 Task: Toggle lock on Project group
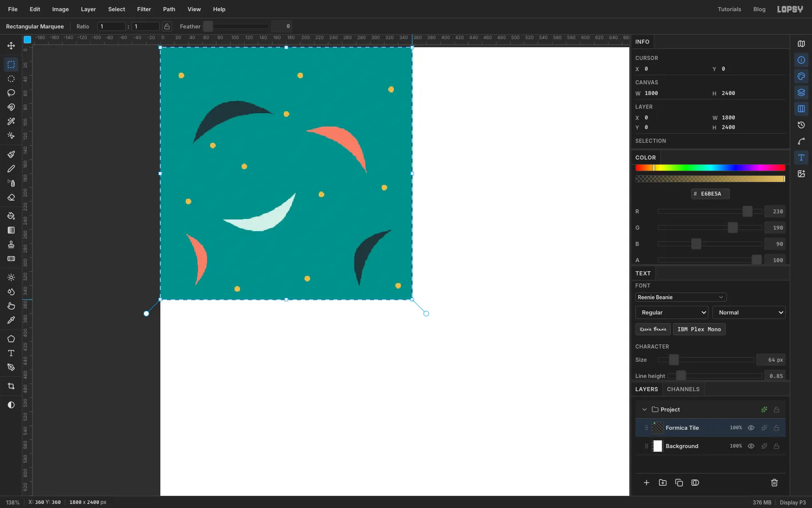point(776,409)
